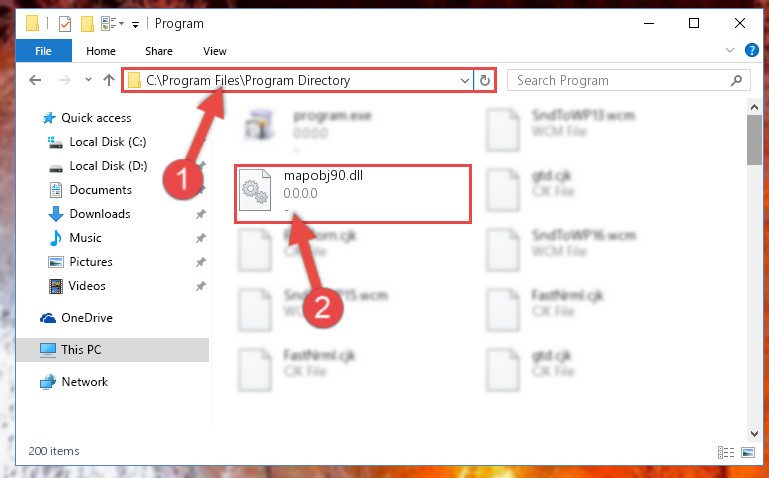Expand the ribbon chevron
769x478 pixels.
click(730, 50)
